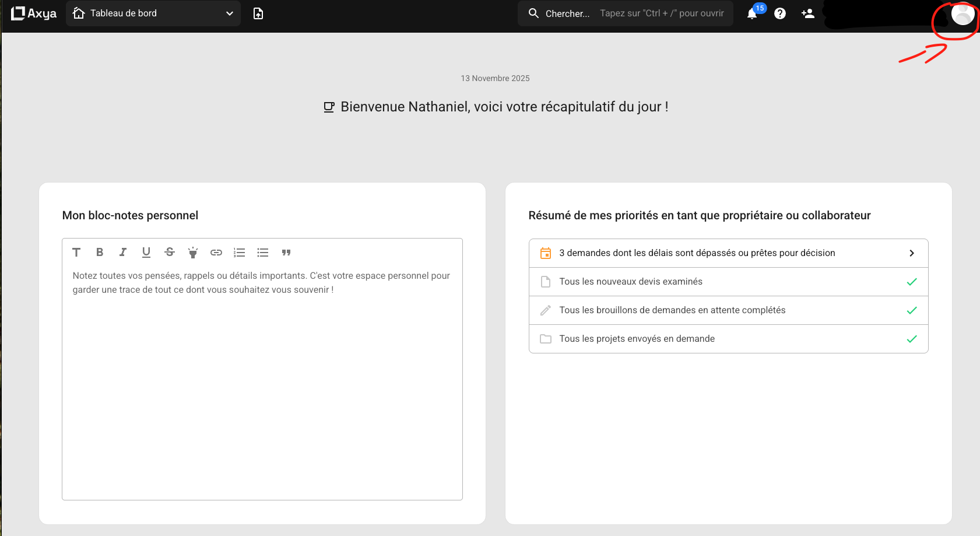Open the user profile avatar menu
Screen dimensions: 980x536
coord(962,14)
